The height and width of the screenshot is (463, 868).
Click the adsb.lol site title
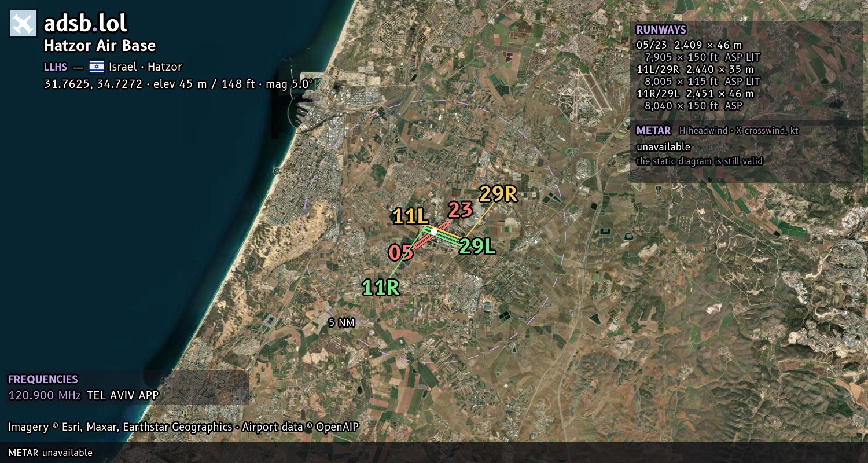tap(86, 24)
